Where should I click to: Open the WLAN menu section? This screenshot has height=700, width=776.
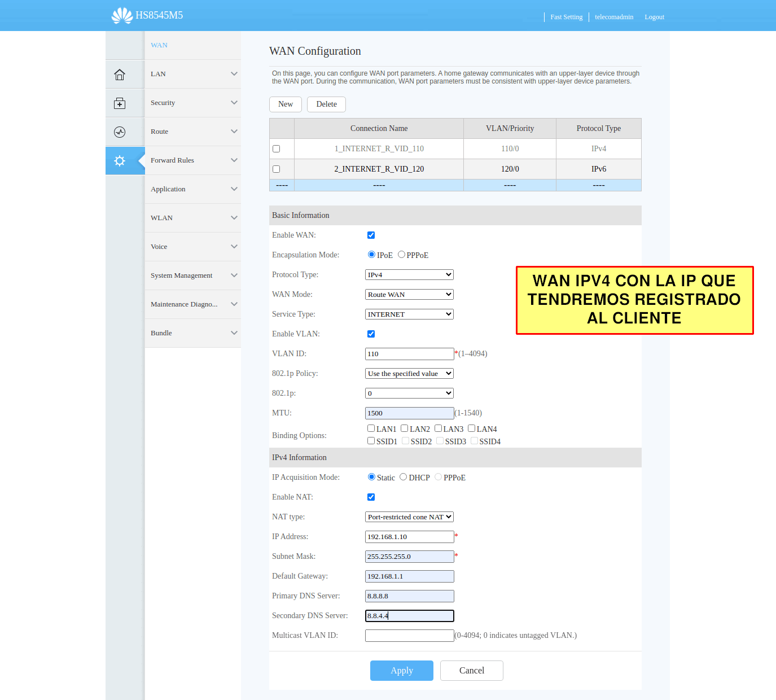pyautogui.click(x=192, y=218)
